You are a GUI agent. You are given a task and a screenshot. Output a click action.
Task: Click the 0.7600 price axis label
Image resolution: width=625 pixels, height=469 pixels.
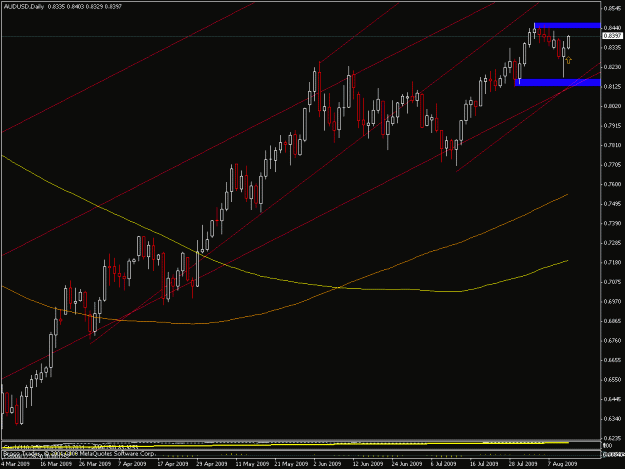[x=612, y=184]
